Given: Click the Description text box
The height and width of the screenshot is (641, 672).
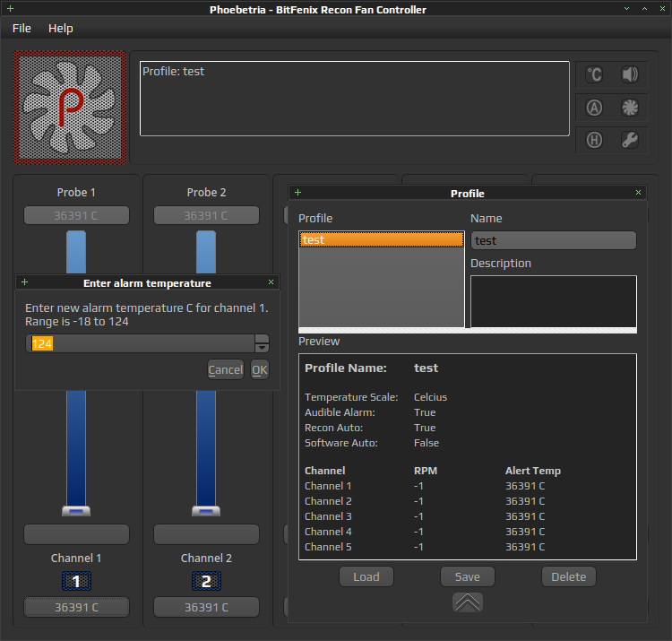Looking at the screenshot, I should tap(554, 301).
